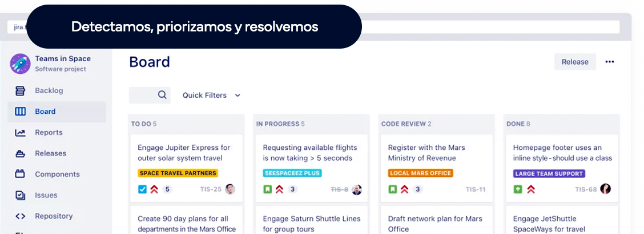Click the story points badge 3 on TIS-8
Image resolution: width=644 pixels, height=234 pixels.
(x=292, y=189)
